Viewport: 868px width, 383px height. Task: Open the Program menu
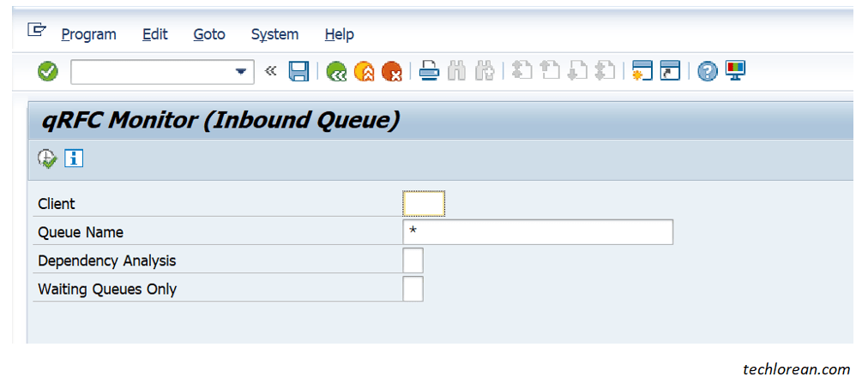click(x=88, y=35)
